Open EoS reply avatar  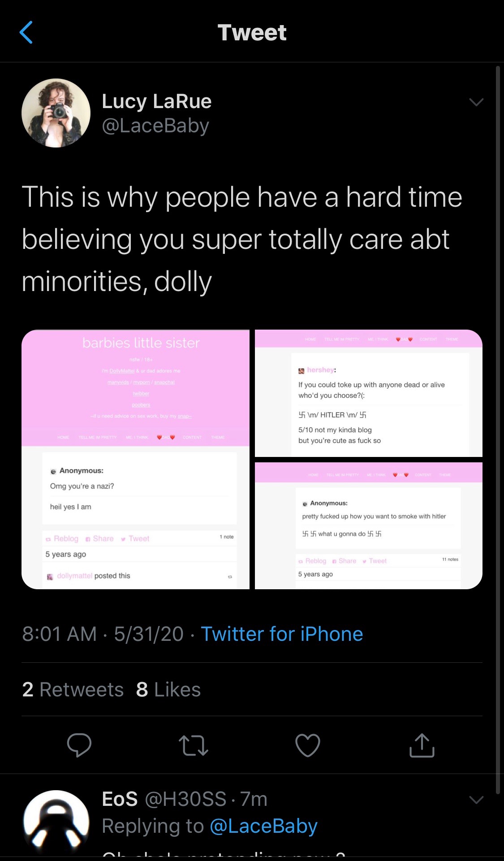(56, 823)
